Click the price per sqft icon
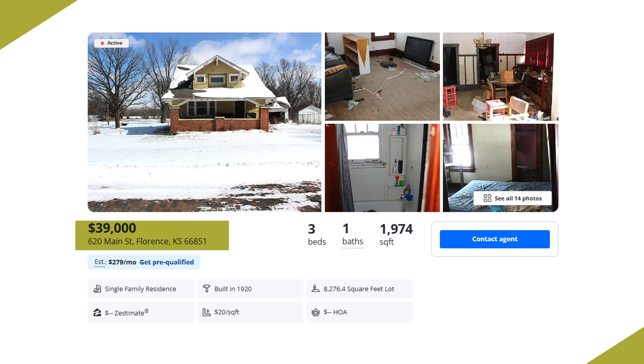Image resolution: width=644 pixels, height=364 pixels. point(207,312)
